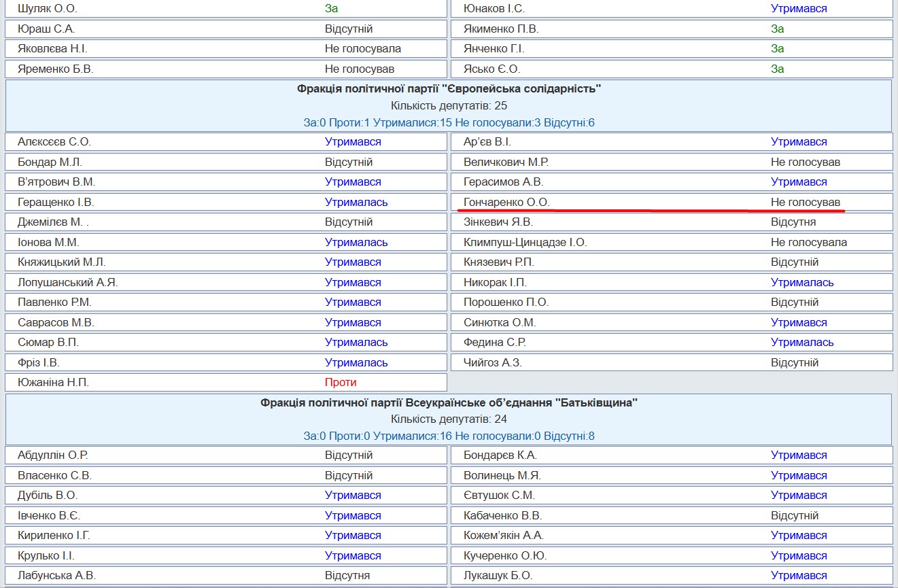The width and height of the screenshot is (898, 588).
Task: Click the name "Герасимов А.В."
Action: coord(504,182)
